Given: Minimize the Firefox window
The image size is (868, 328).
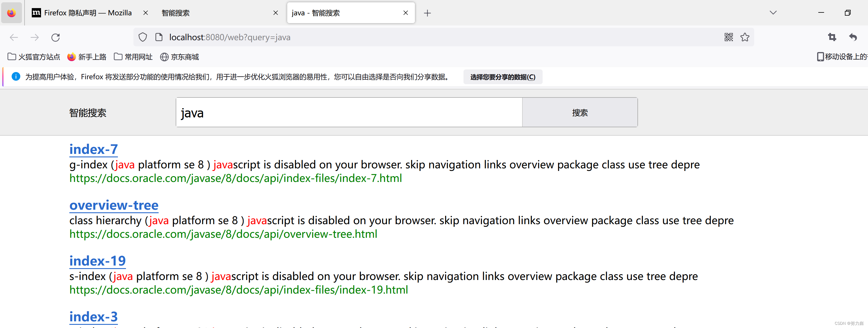Looking at the screenshot, I should click(x=821, y=13).
